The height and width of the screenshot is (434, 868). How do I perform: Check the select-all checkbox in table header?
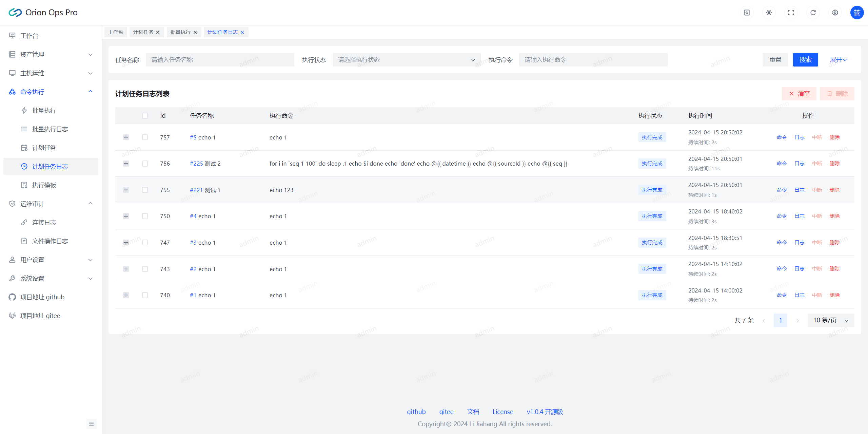(x=145, y=116)
